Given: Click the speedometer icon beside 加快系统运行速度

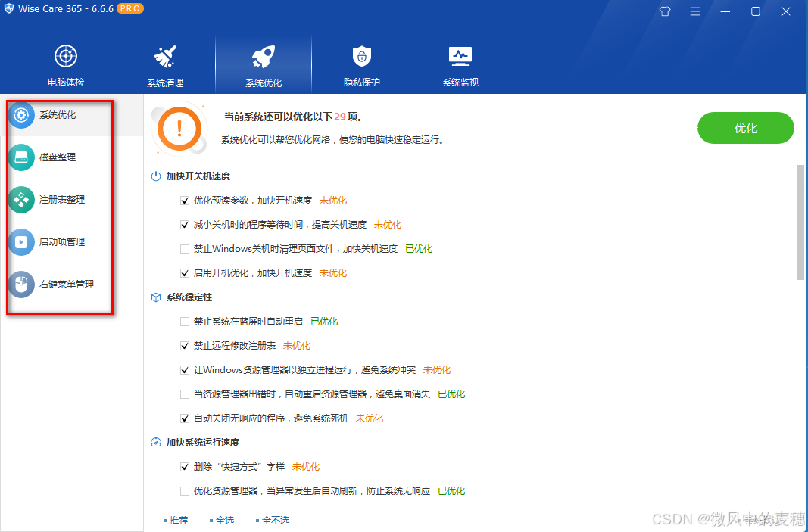Looking at the screenshot, I should (x=156, y=443).
